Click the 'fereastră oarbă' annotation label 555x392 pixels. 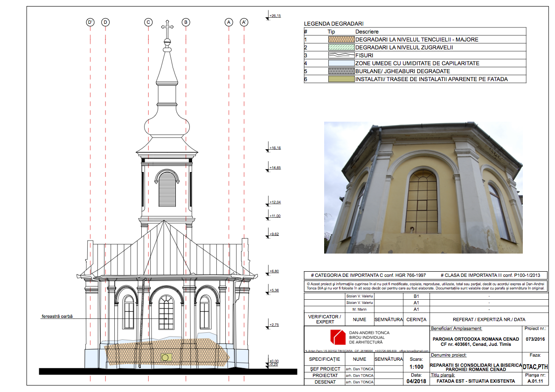pyautogui.click(x=57, y=316)
